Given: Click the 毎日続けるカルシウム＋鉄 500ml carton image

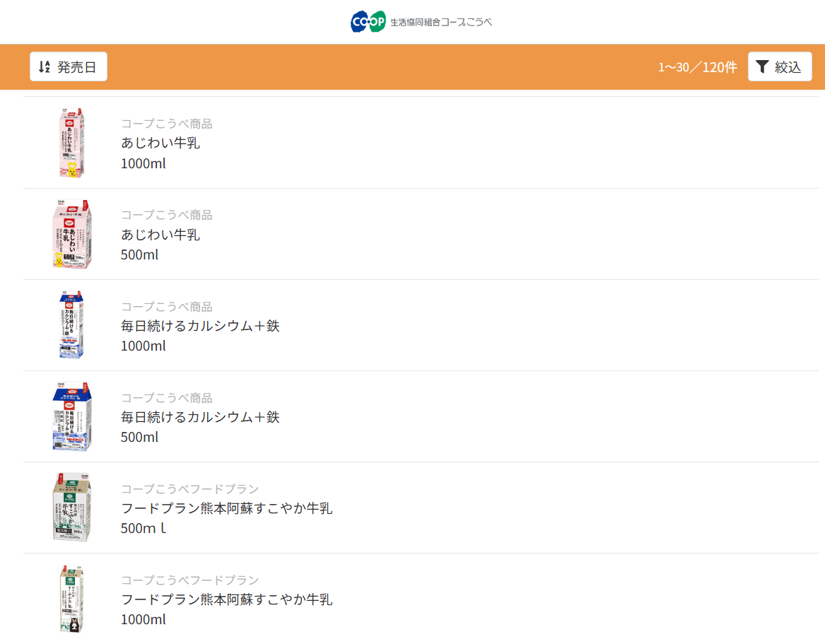Looking at the screenshot, I should click(x=71, y=416).
